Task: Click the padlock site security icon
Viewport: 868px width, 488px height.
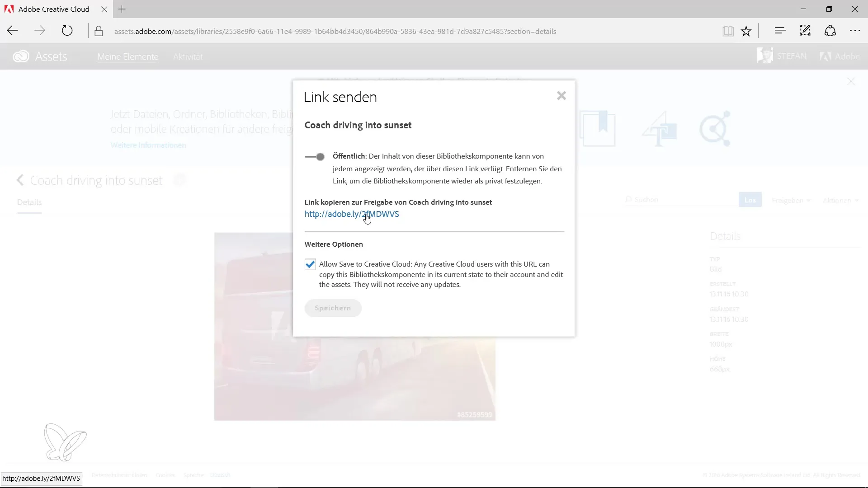Action: [99, 31]
